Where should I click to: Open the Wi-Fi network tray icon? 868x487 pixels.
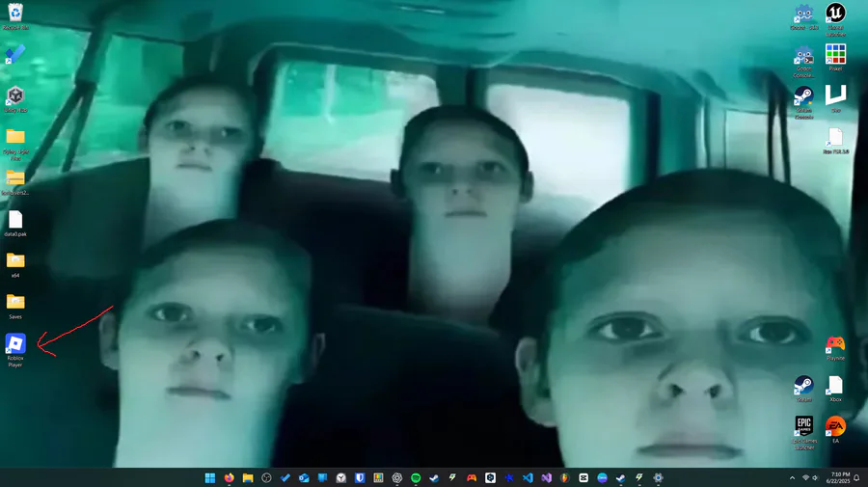(806, 477)
